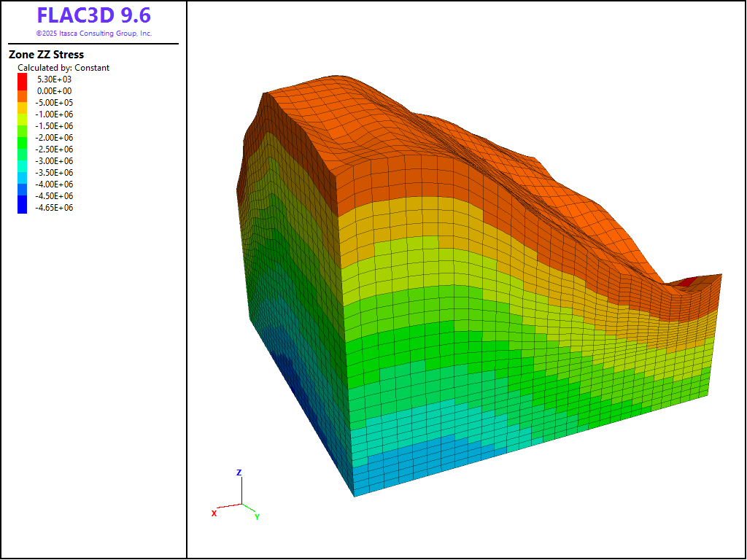This screenshot has width=747, height=560.
Task: Click the green Y axis label
Action: (x=257, y=517)
